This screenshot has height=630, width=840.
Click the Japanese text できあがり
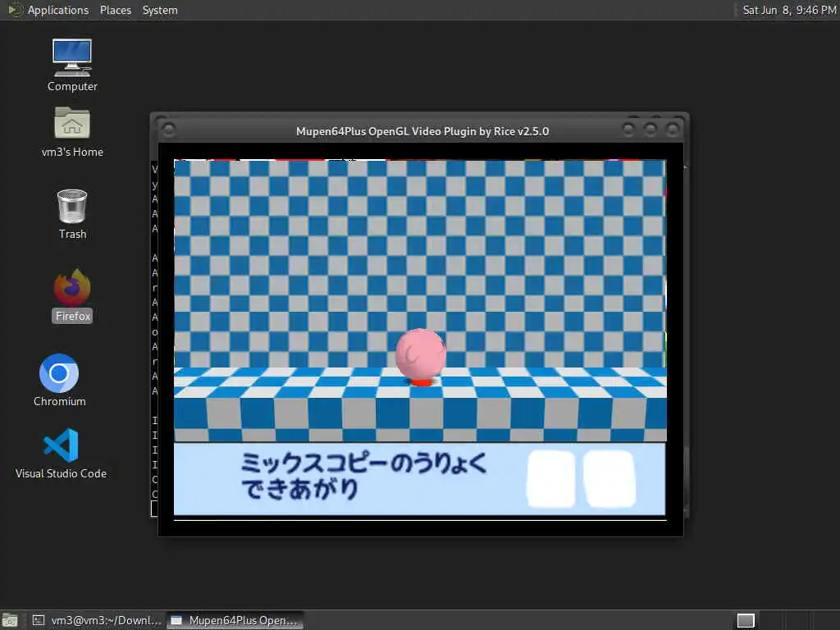(x=299, y=489)
